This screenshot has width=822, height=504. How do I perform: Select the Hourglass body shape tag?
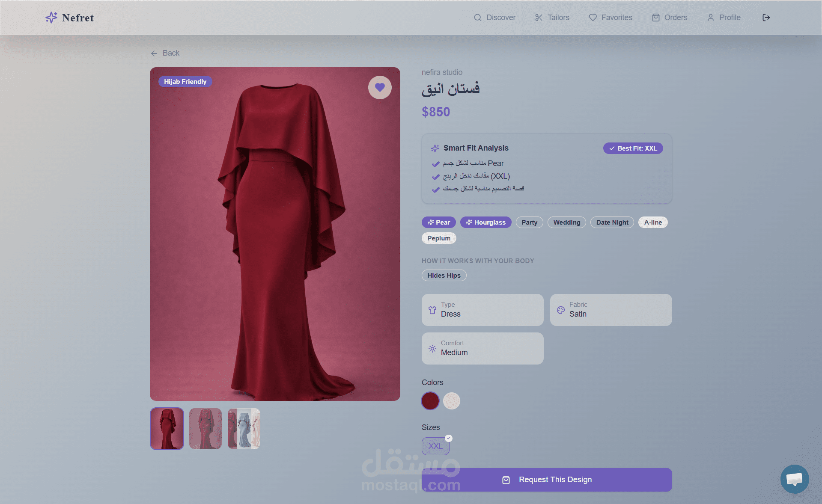(485, 222)
